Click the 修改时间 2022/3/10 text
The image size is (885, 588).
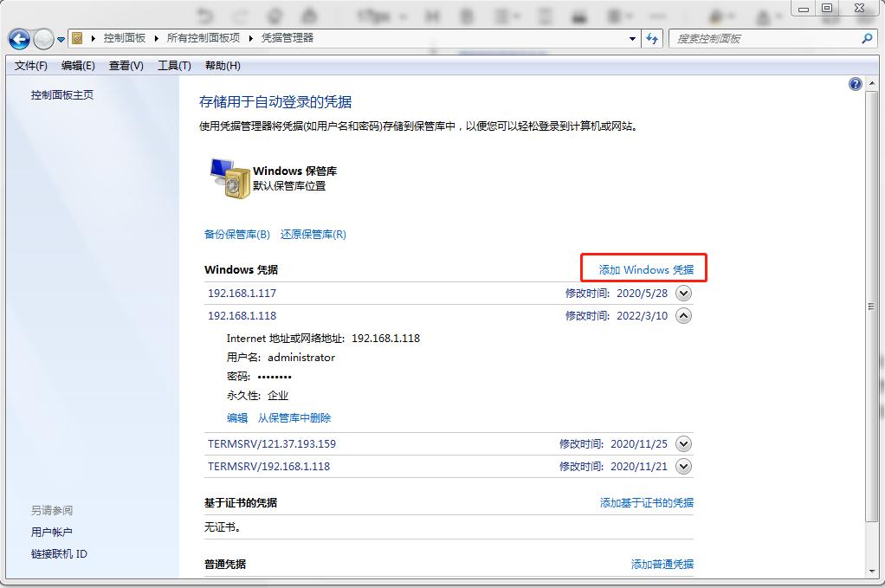coord(617,315)
